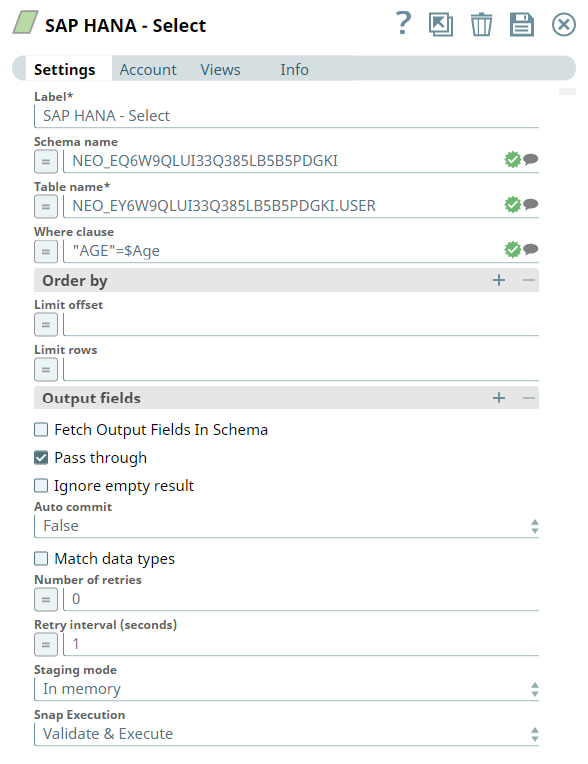Viewport: 588px width, 764px height.
Task: Remove Order by row with minus
Action: coord(529,280)
